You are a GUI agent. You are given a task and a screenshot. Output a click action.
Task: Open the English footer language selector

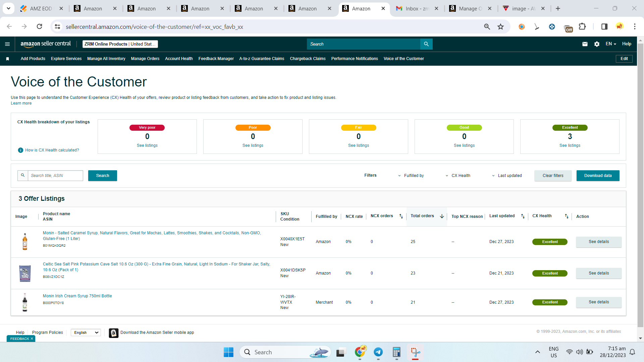coord(86,333)
